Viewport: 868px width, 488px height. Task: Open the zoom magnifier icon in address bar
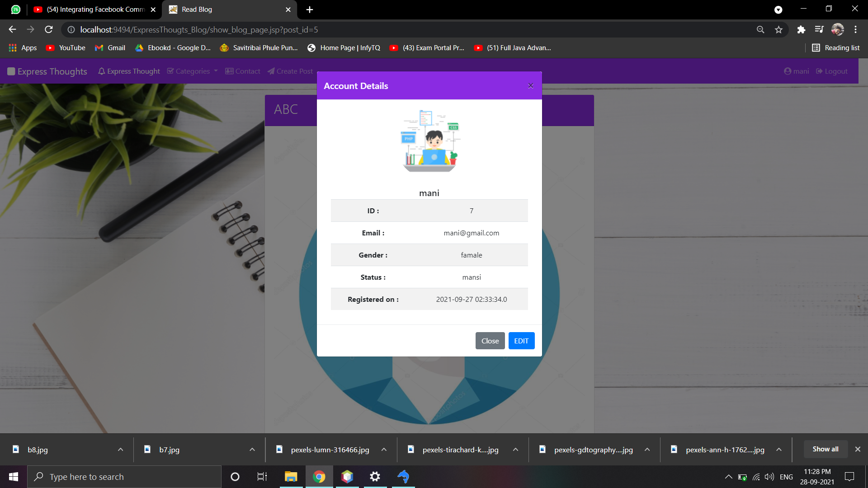click(x=760, y=30)
